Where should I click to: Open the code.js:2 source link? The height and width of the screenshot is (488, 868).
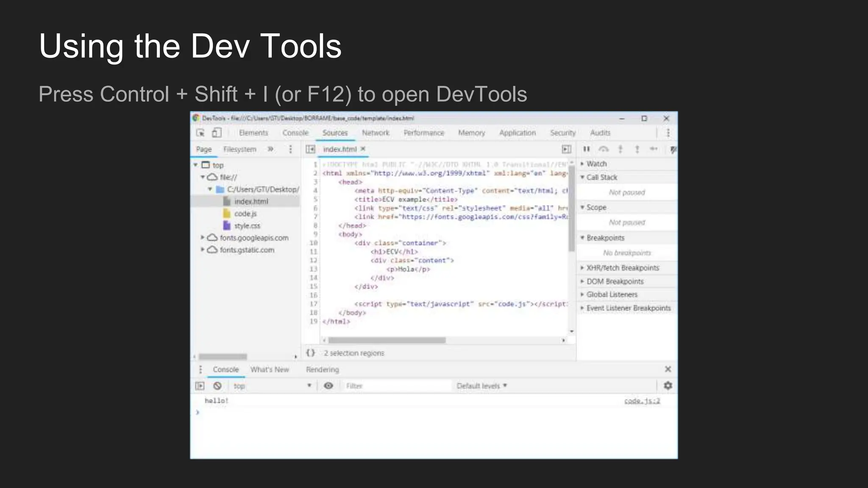coord(642,401)
